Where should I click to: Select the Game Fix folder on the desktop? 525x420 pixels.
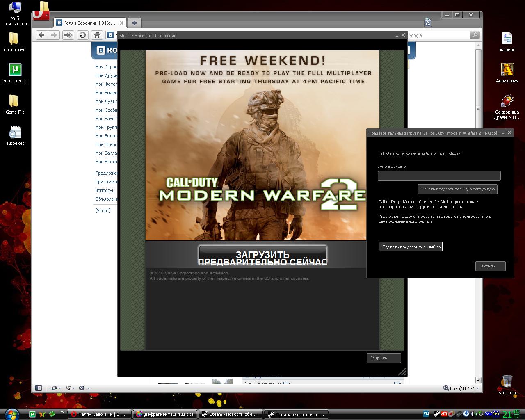(15, 105)
